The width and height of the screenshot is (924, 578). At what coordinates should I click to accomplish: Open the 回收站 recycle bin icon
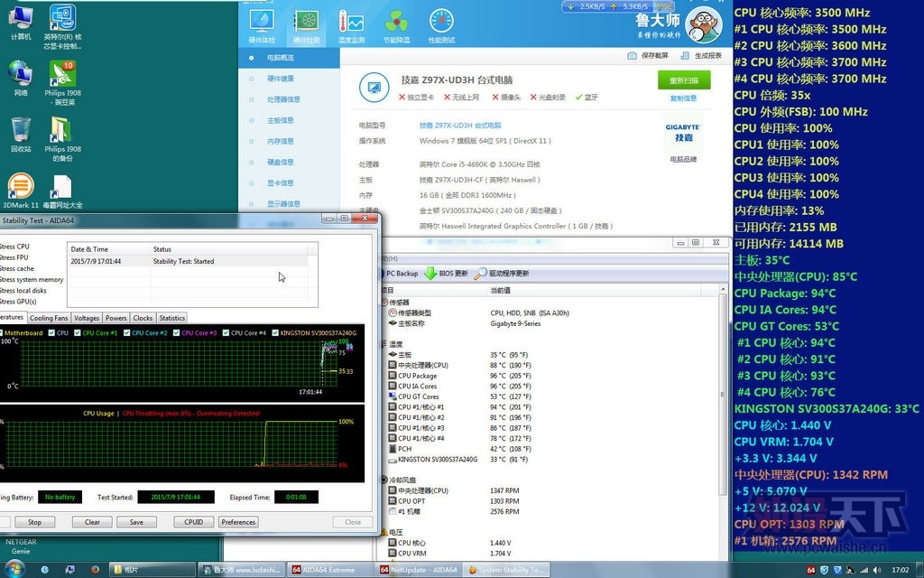click(21, 135)
